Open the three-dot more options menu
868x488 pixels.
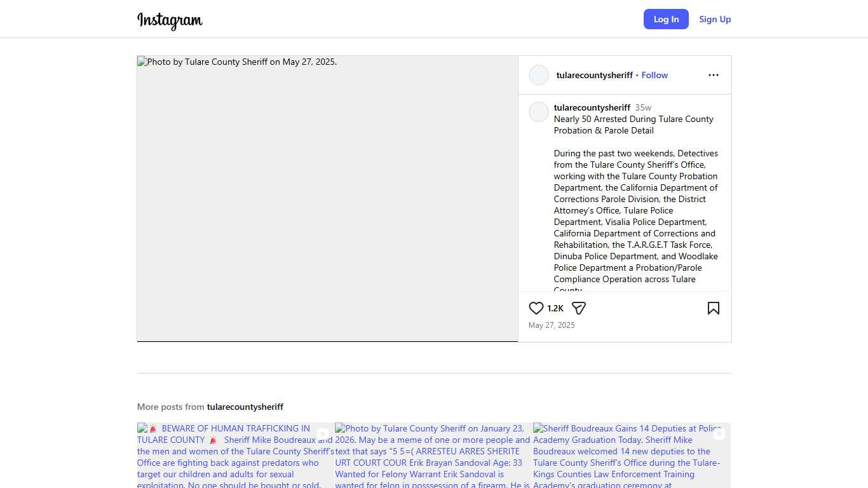pyautogui.click(x=713, y=75)
